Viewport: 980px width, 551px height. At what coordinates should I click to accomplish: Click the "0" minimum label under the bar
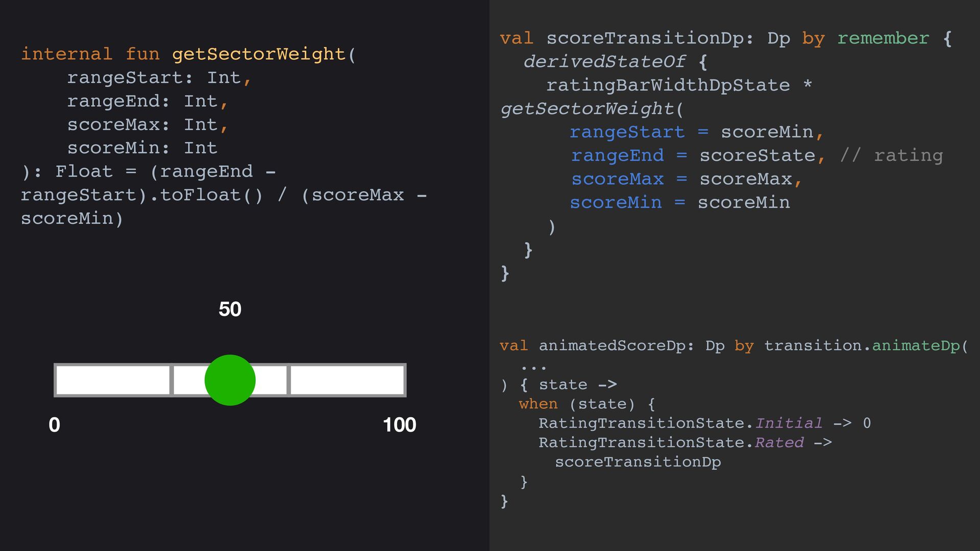point(54,425)
